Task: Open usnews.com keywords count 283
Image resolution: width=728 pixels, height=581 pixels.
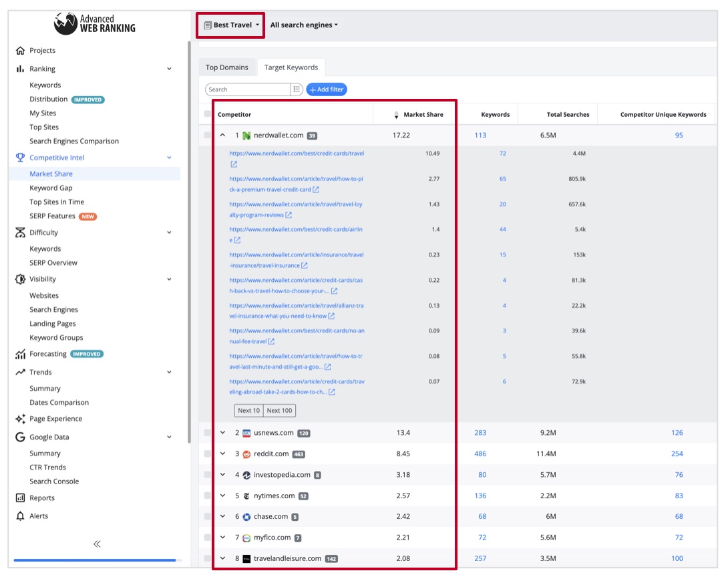Action: pyautogui.click(x=480, y=433)
